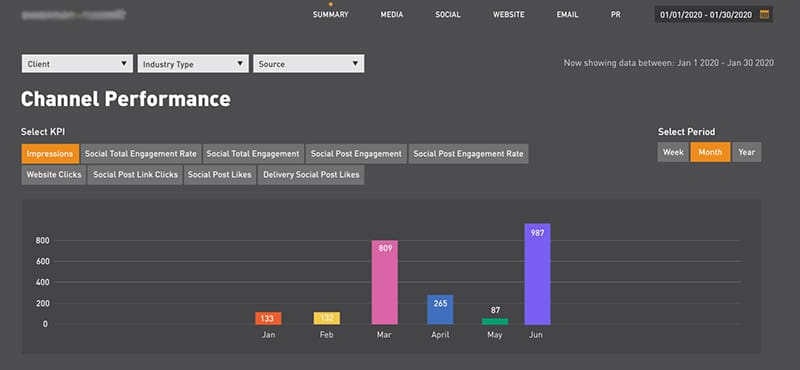Click the Social Post Likes button

[x=220, y=175]
